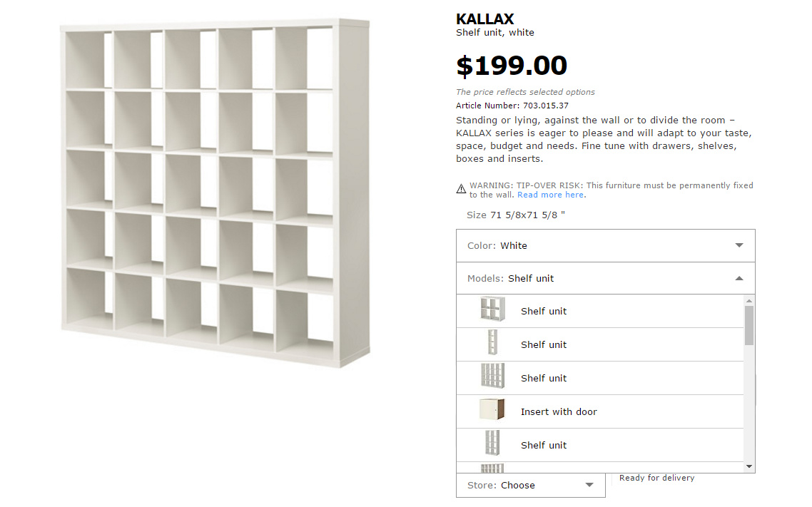
Task: Click the size 71 5/8x71 5/8 text
Action: coord(527,215)
